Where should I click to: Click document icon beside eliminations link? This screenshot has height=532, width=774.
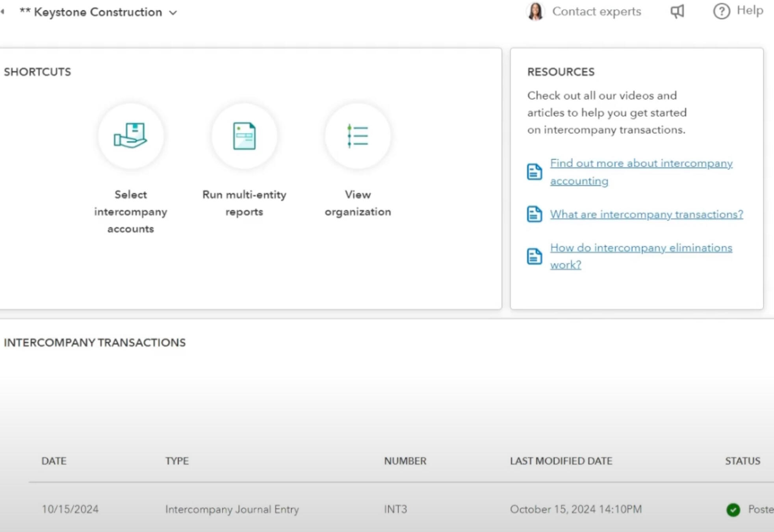tap(534, 256)
